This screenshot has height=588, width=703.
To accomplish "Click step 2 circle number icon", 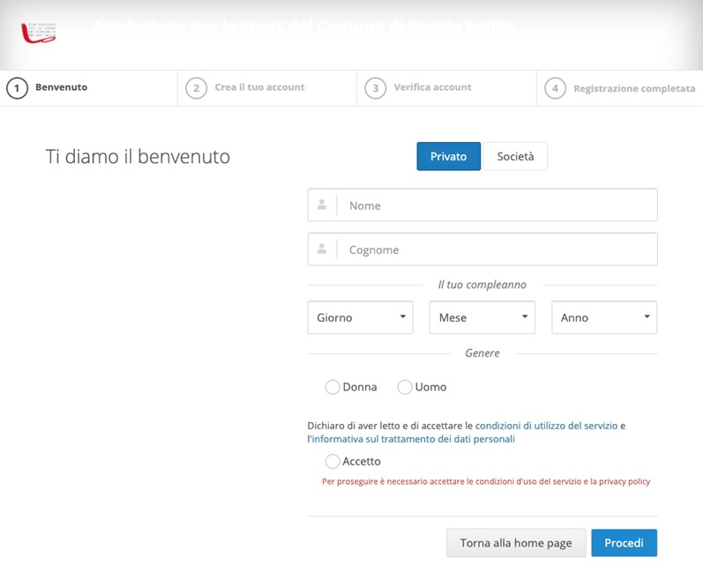I will tap(196, 88).
